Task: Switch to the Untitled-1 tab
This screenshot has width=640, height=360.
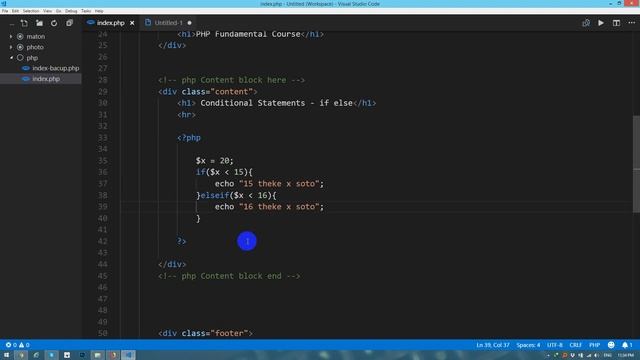Action: (x=168, y=23)
